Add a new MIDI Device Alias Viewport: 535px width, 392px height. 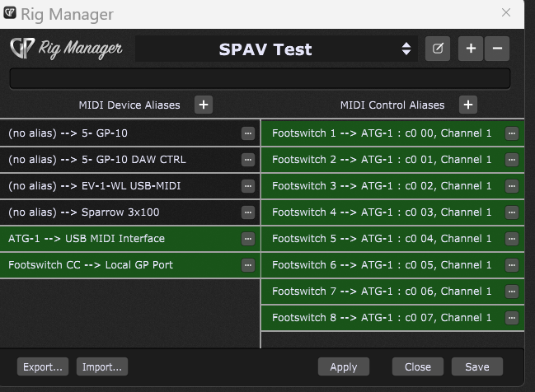tap(204, 105)
